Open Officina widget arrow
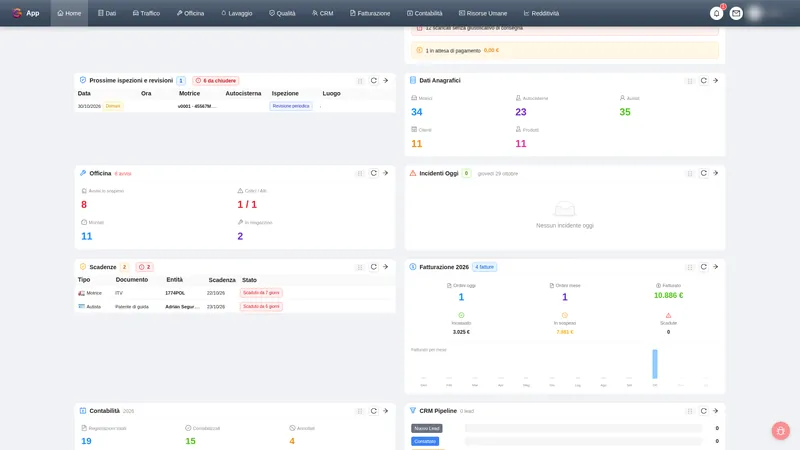 [386, 173]
